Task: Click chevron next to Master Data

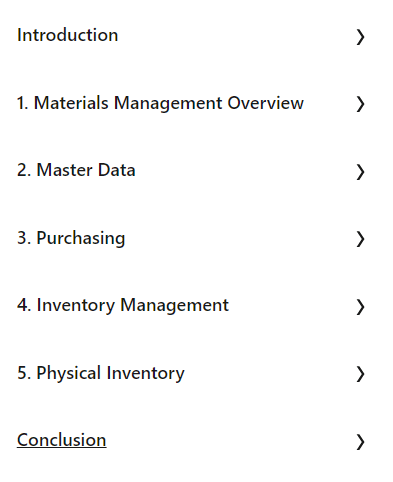Action: pyautogui.click(x=360, y=172)
